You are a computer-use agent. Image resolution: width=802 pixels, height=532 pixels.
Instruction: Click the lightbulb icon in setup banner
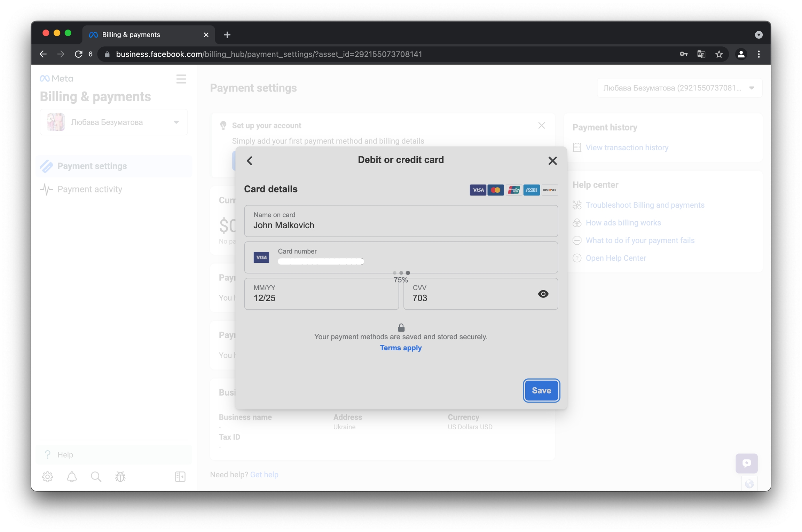pos(223,125)
